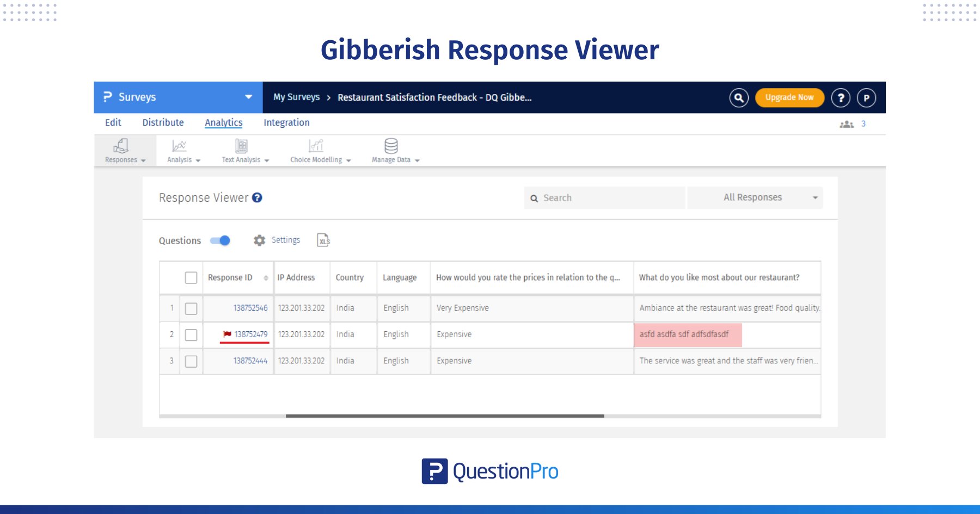Expand the Choice Modelling dropdown arrow
Screen dimensions: 980x514
pyautogui.click(x=348, y=160)
